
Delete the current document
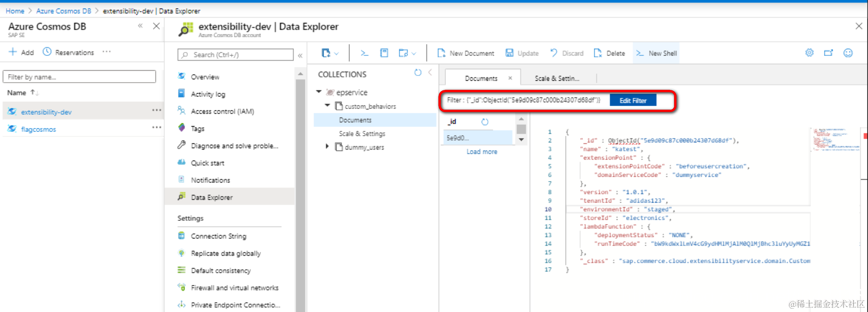click(x=609, y=53)
